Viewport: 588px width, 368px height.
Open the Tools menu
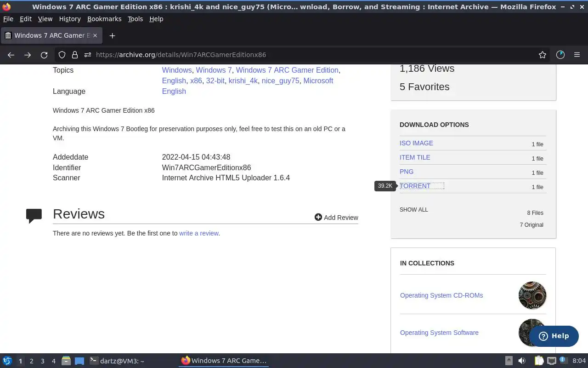pyautogui.click(x=136, y=19)
